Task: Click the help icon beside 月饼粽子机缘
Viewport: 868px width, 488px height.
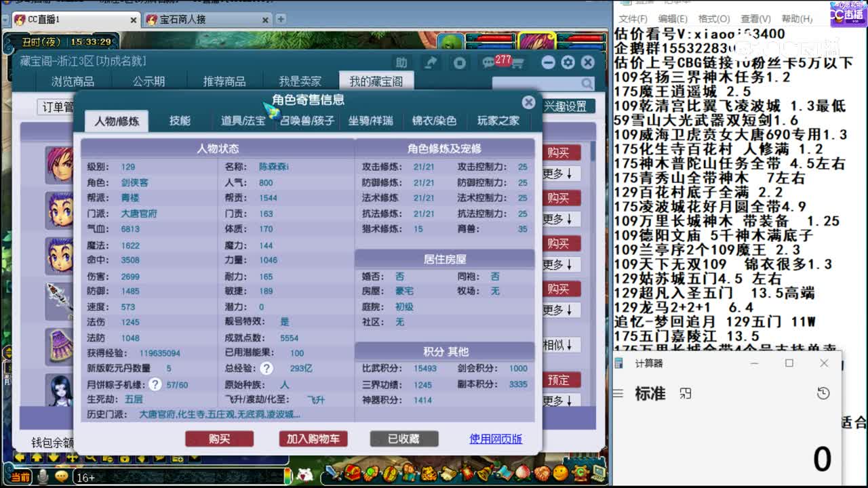Action: click(x=155, y=384)
